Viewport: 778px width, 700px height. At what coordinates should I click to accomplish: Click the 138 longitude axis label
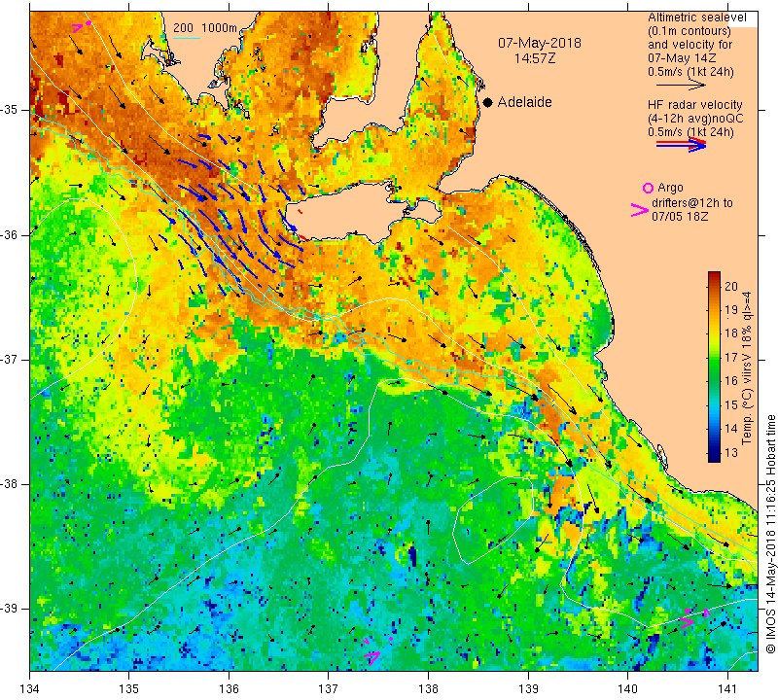(428, 689)
